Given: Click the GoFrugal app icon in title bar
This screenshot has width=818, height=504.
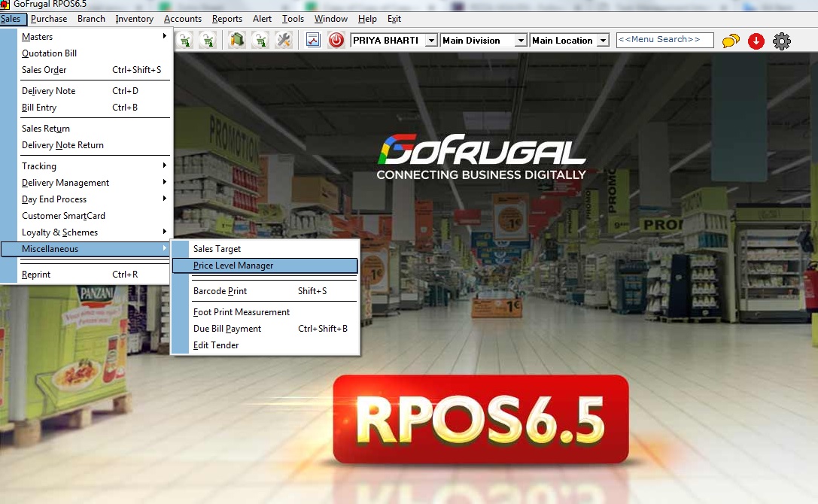Looking at the screenshot, I should pyautogui.click(x=6, y=5).
